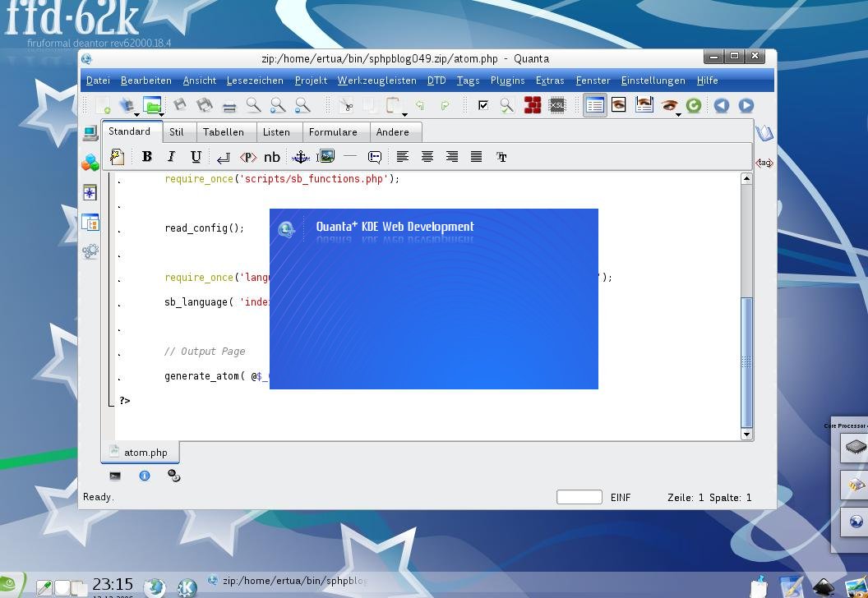The width and height of the screenshot is (868, 598).
Task: Insert a horizontal rule line
Action: pyautogui.click(x=350, y=157)
